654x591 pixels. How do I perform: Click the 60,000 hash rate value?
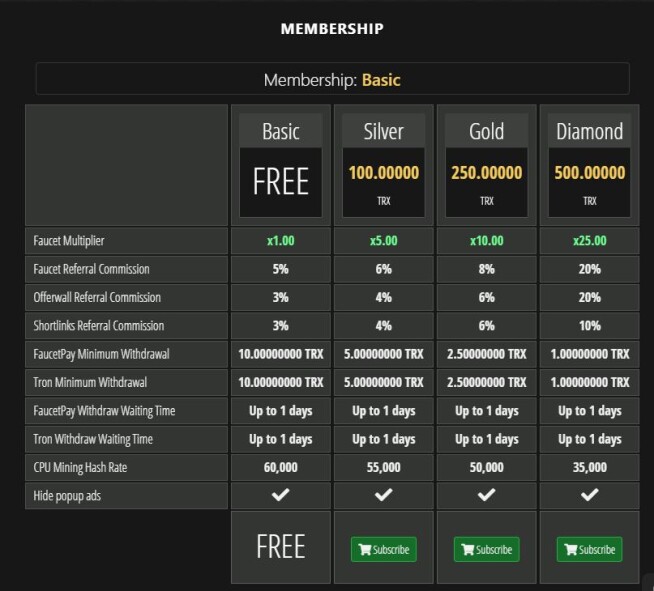point(281,467)
